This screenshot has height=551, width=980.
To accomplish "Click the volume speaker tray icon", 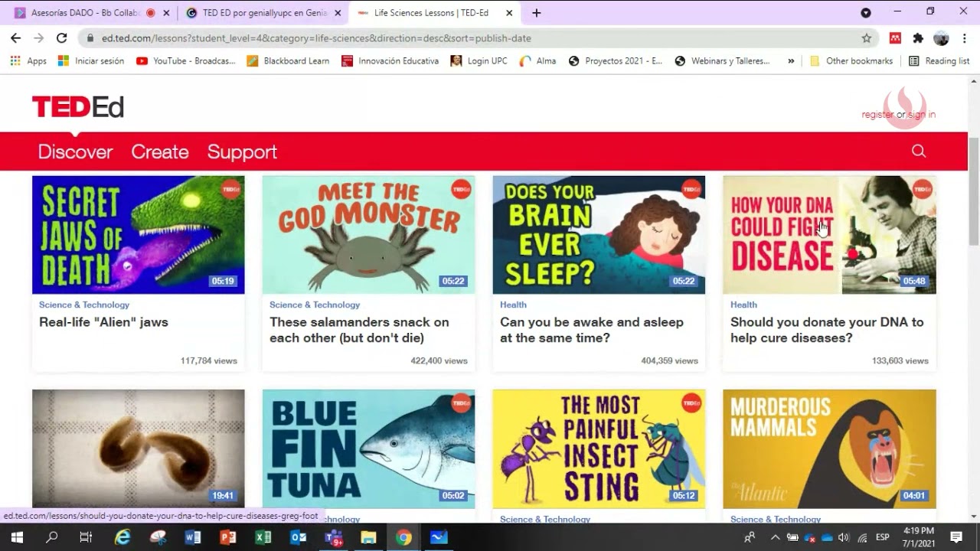I will [844, 537].
